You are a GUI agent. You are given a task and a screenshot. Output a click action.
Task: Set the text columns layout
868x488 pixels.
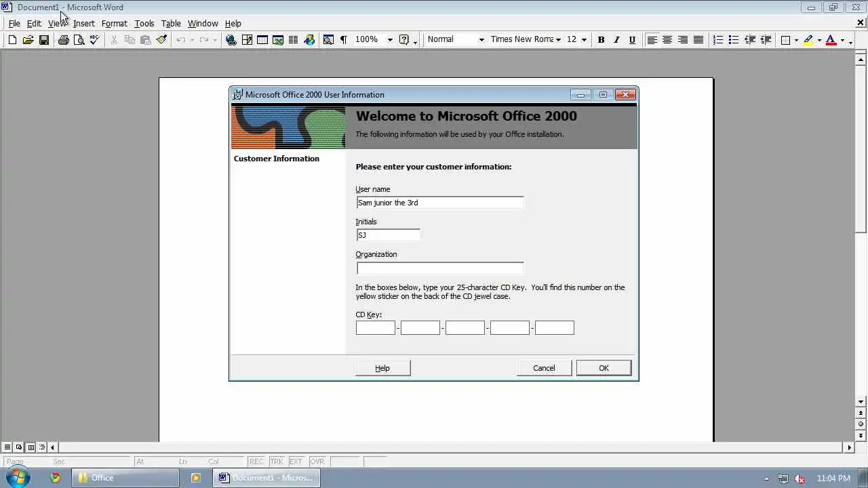(x=294, y=40)
